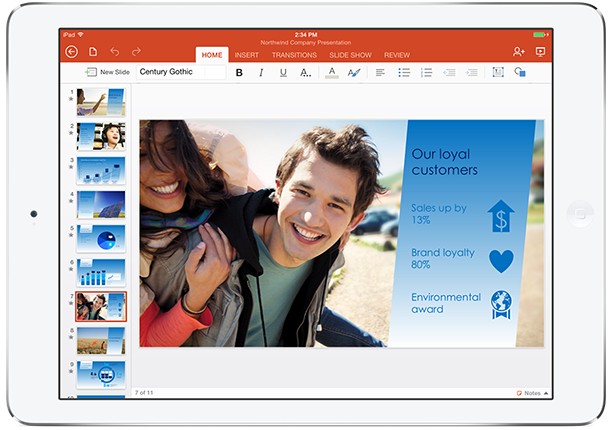The height and width of the screenshot is (430, 610).
Task: Select slide 8 thumbnail
Action: [101, 341]
